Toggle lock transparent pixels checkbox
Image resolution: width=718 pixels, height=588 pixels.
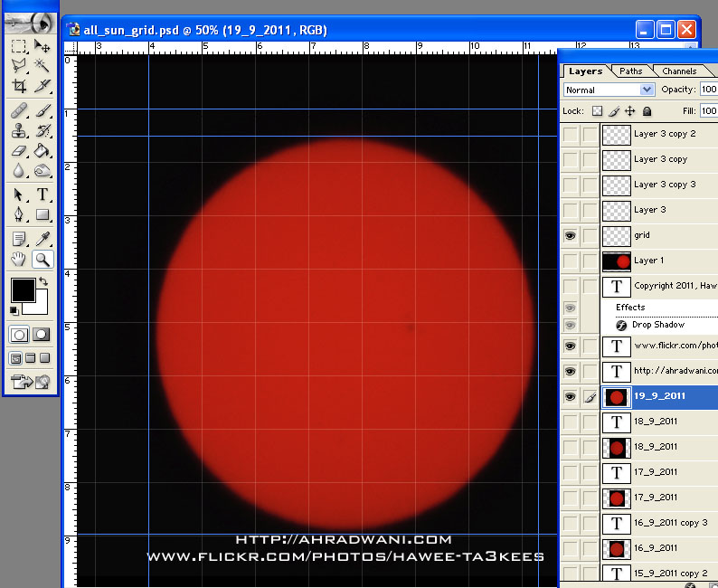(597, 111)
